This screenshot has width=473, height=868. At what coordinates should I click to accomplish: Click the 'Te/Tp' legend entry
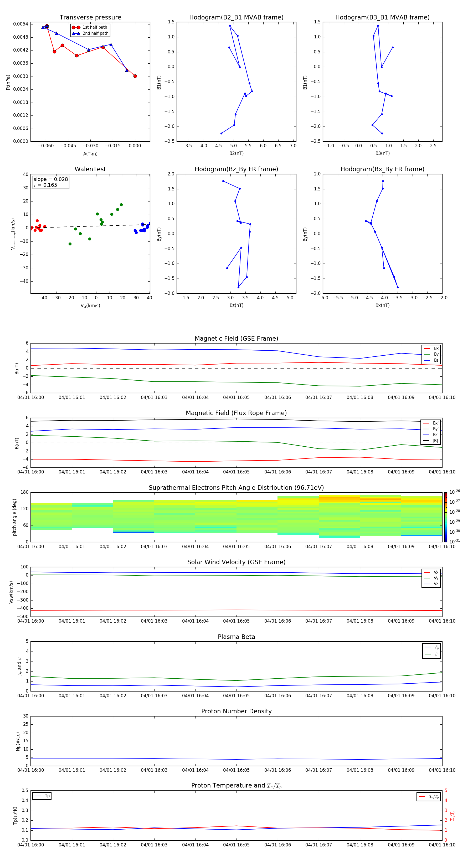pos(429,796)
